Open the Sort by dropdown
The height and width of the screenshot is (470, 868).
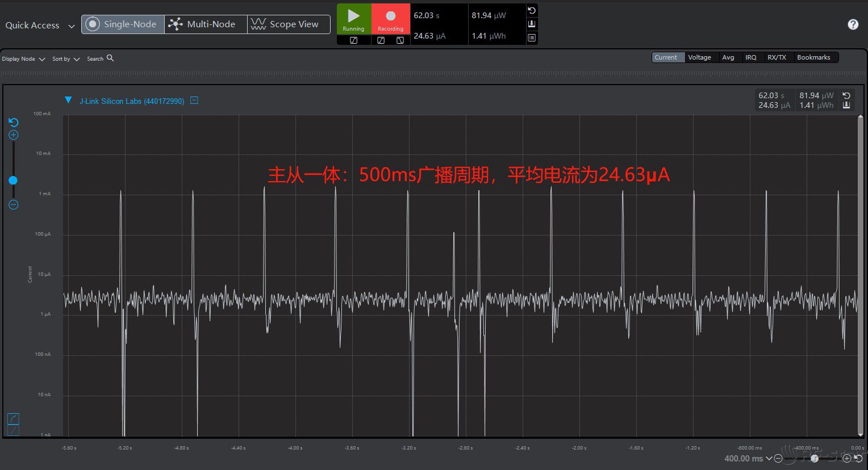tap(66, 59)
